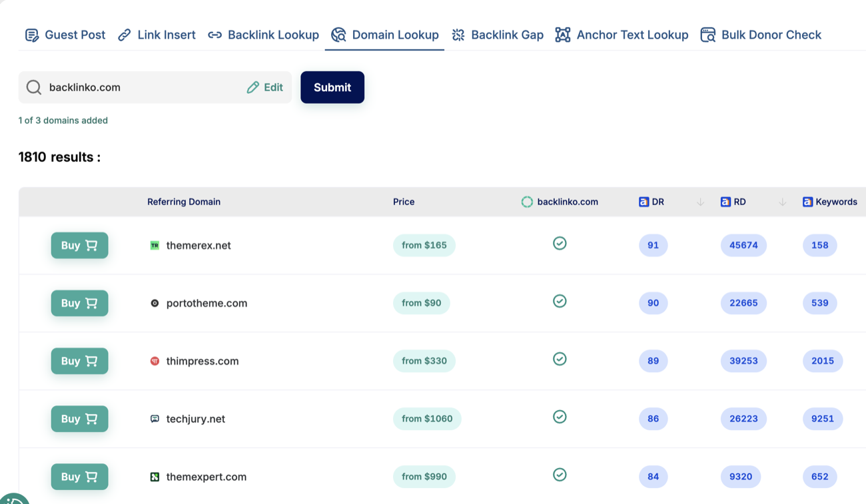Click the portotheme.com favicon

click(155, 303)
